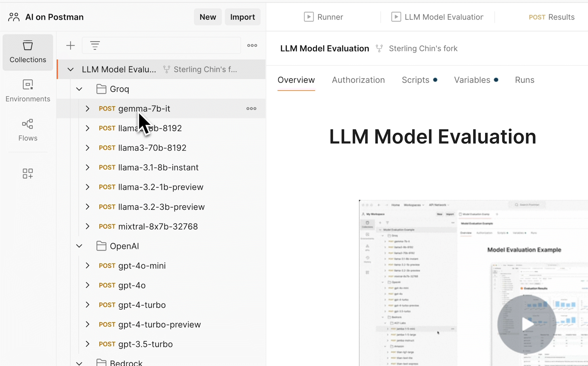The height and width of the screenshot is (366, 588).
Task: Play the Model Evaluation Example video
Action: pyautogui.click(x=526, y=324)
